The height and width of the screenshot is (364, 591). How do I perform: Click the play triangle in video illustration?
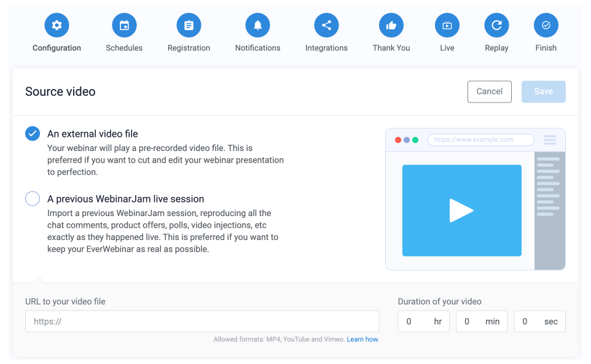tap(461, 211)
